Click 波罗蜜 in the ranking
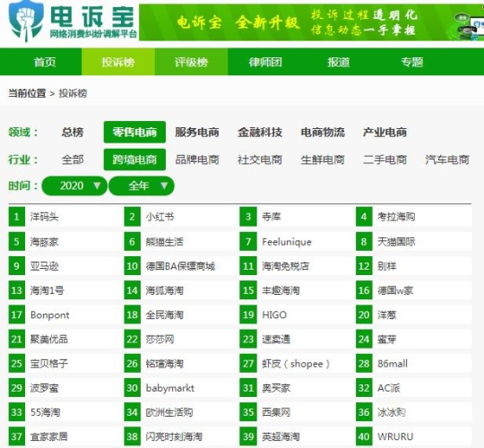 tap(44, 388)
